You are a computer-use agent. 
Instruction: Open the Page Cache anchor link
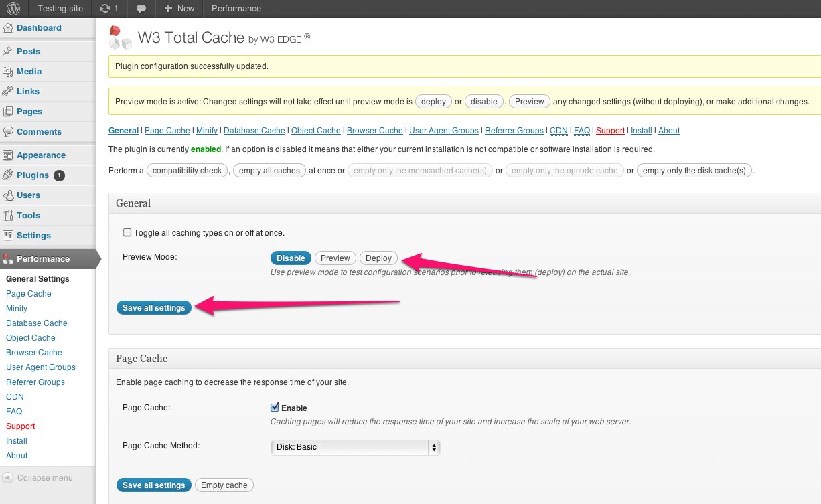tap(167, 131)
